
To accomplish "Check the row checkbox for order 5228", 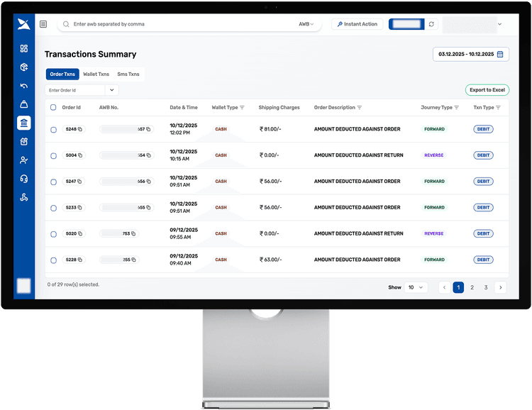I will click(53, 260).
